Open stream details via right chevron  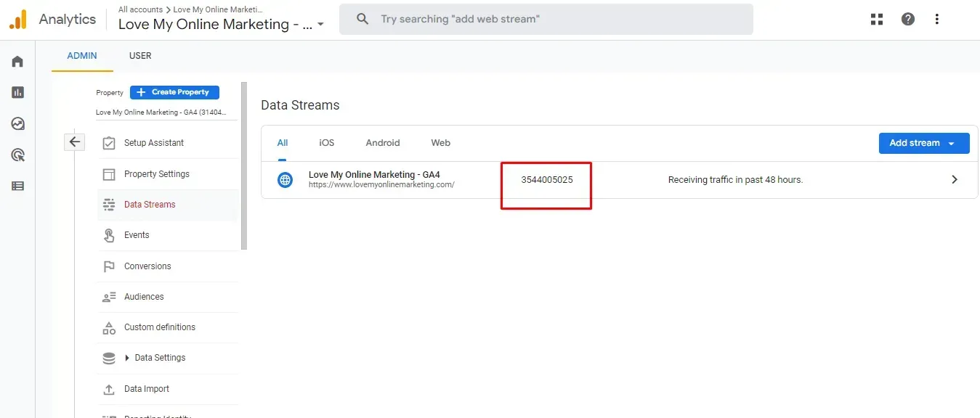[x=955, y=179]
